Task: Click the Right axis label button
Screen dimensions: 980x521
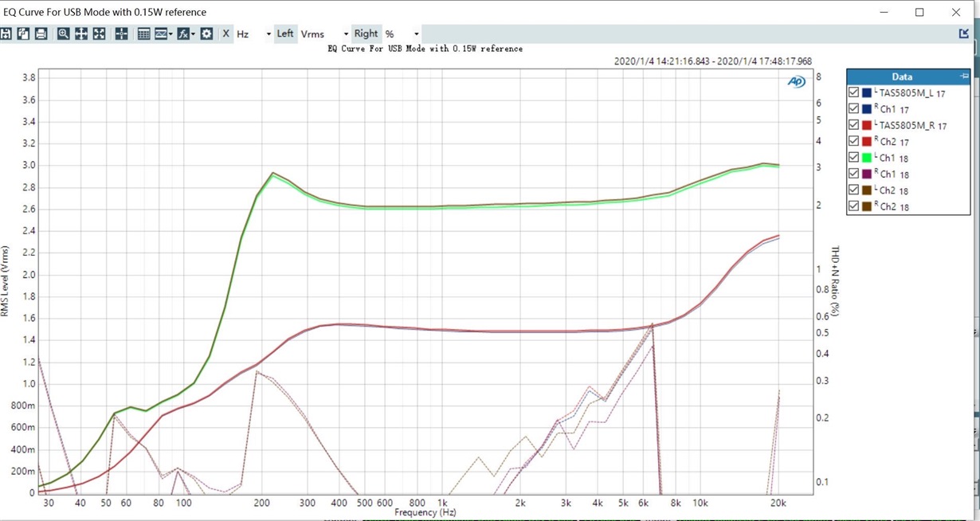Action: [x=367, y=33]
